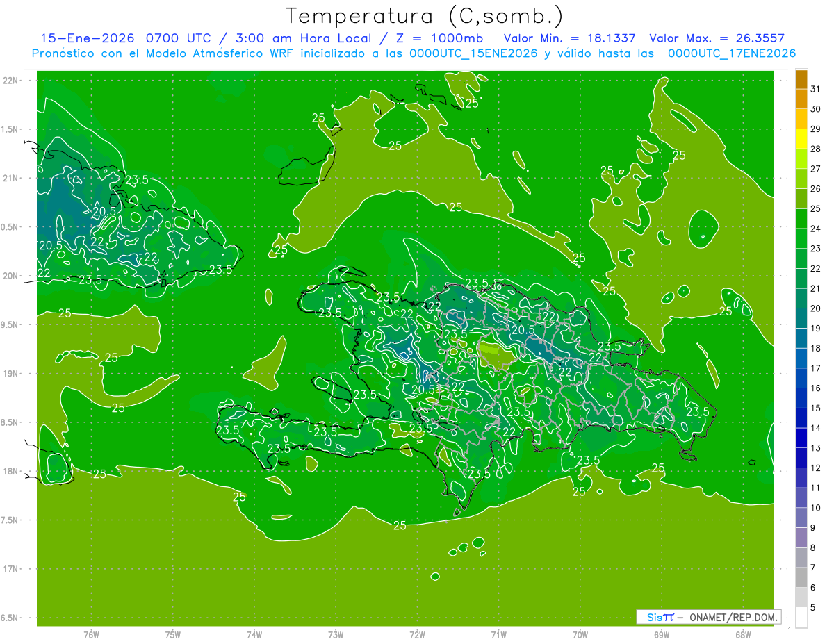
Task: Click the latitude label "7.5N"
Action: 10,520
